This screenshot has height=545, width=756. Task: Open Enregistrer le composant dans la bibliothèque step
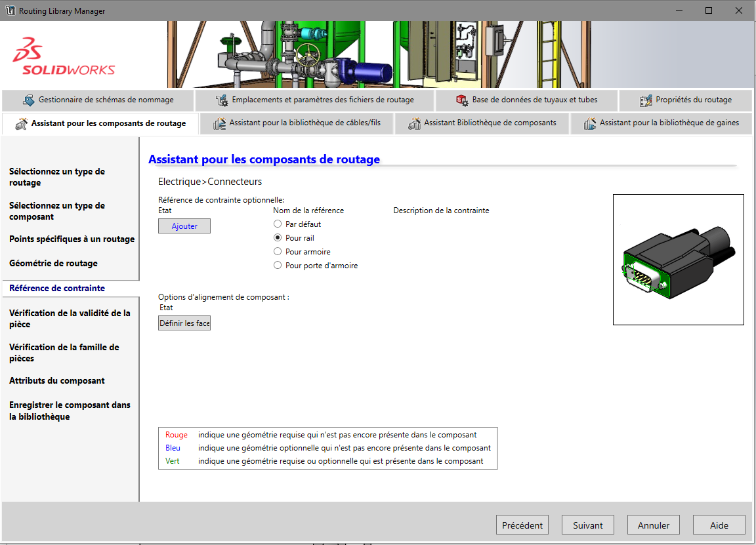[x=70, y=411]
